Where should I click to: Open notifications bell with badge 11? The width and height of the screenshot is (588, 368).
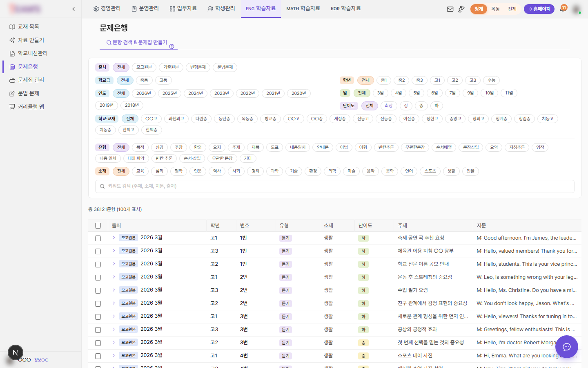click(x=563, y=9)
